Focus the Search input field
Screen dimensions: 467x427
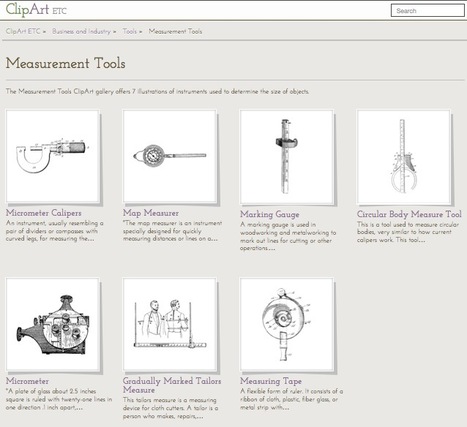[x=428, y=11]
